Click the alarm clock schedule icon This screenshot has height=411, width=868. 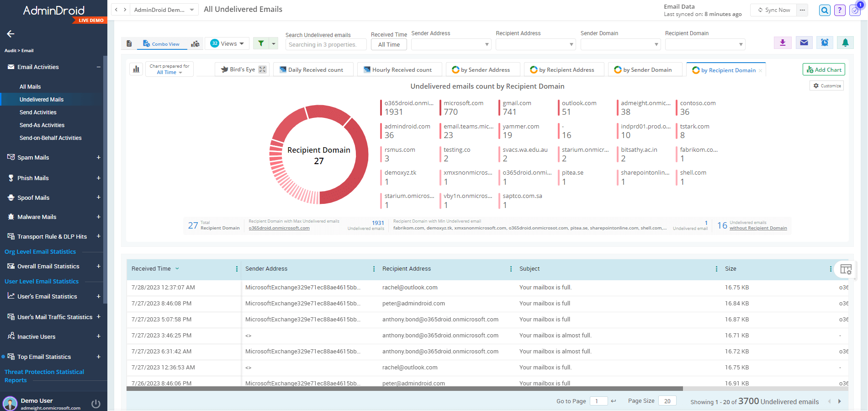825,43
